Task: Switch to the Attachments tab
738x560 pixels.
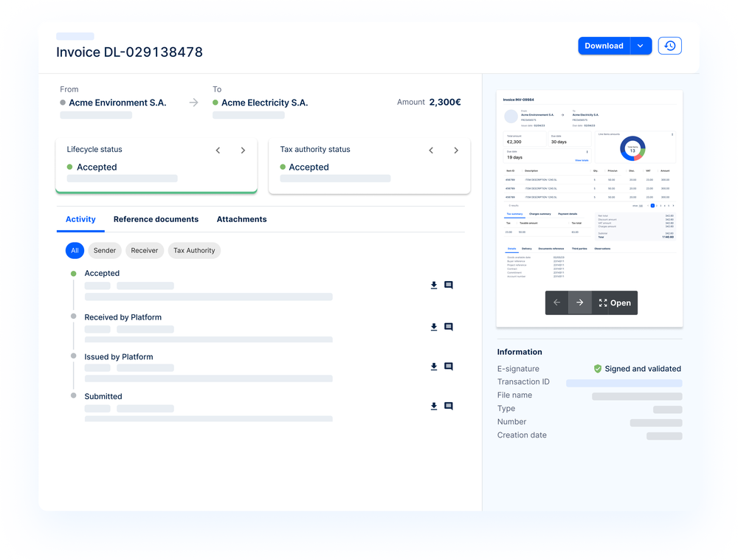Action: point(241,219)
